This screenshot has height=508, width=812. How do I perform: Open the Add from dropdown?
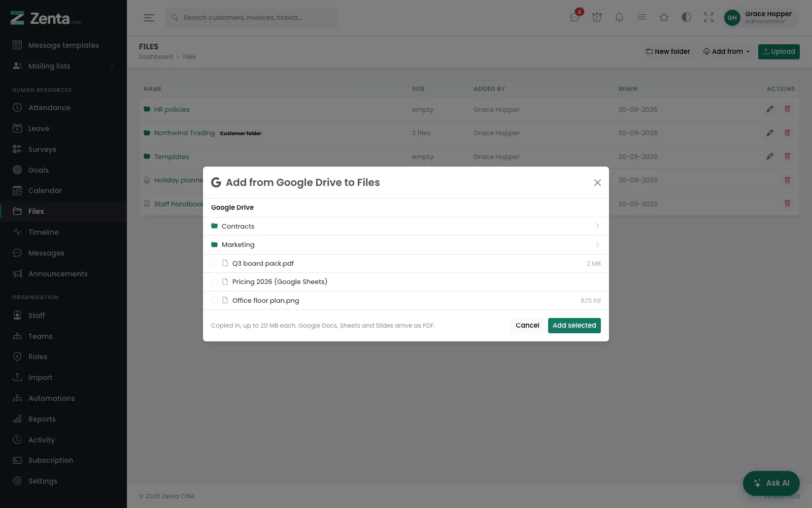726,52
